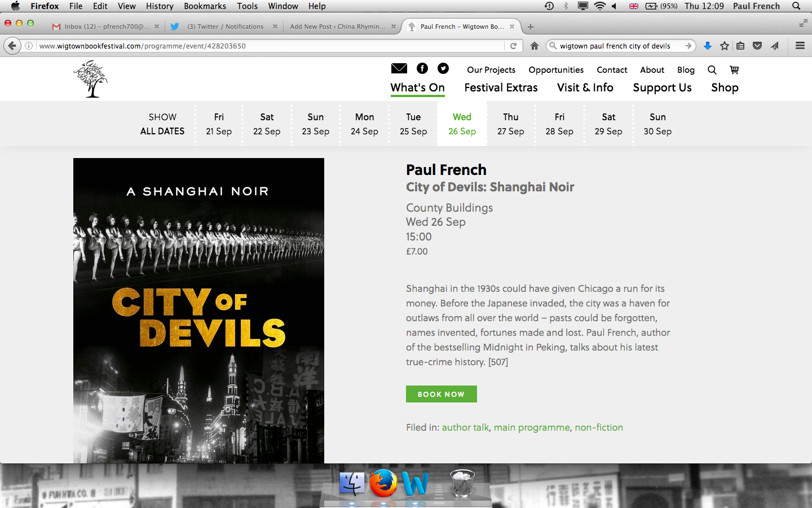Go to What's On section
812x508 pixels.
(x=417, y=87)
